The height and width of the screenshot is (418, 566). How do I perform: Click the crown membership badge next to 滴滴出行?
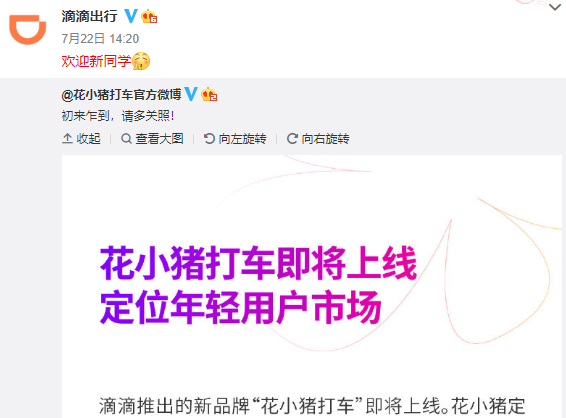click(x=149, y=17)
